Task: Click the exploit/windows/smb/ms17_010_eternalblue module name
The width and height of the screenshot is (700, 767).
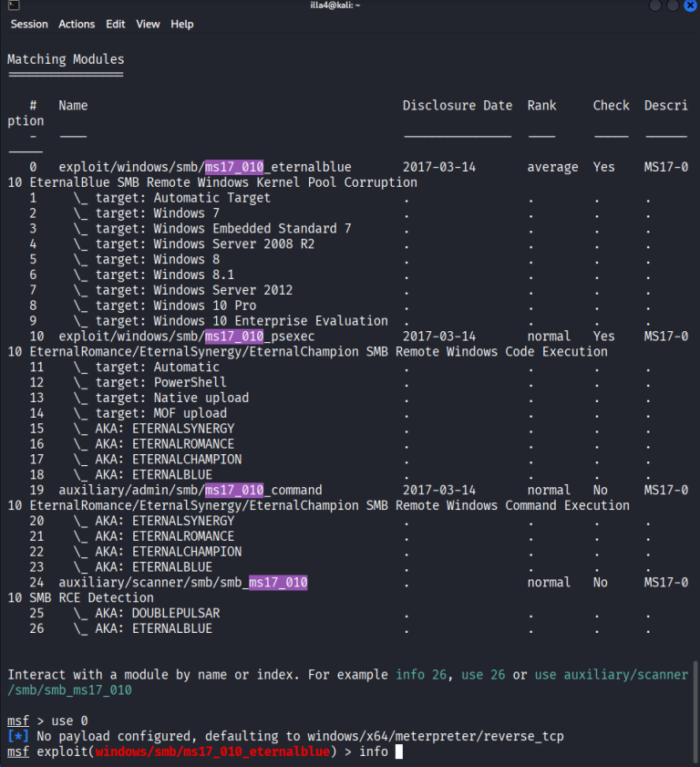Action: click(x=204, y=168)
